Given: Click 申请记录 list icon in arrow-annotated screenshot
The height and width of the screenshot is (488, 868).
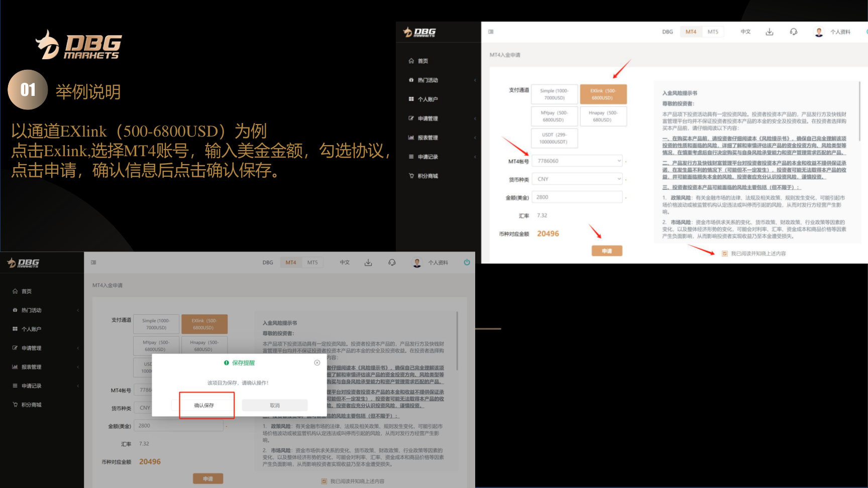Looking at the screenshot, I should point(411,157).
